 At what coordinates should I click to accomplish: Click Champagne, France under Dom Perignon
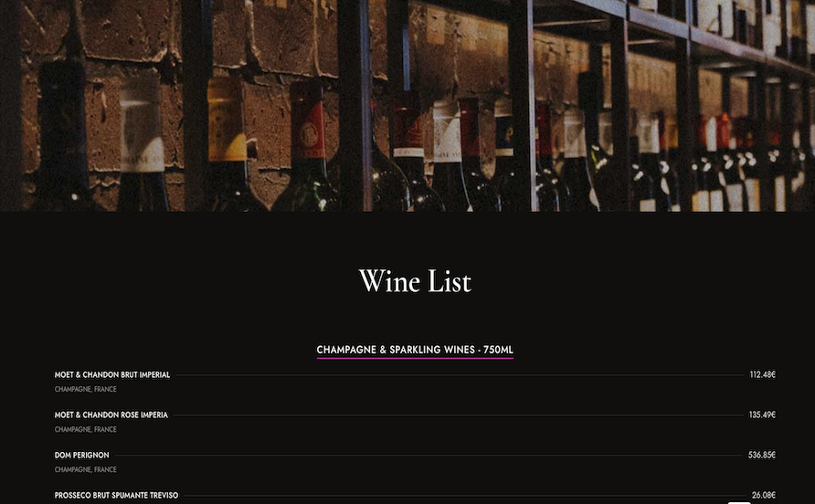point(85,469)
